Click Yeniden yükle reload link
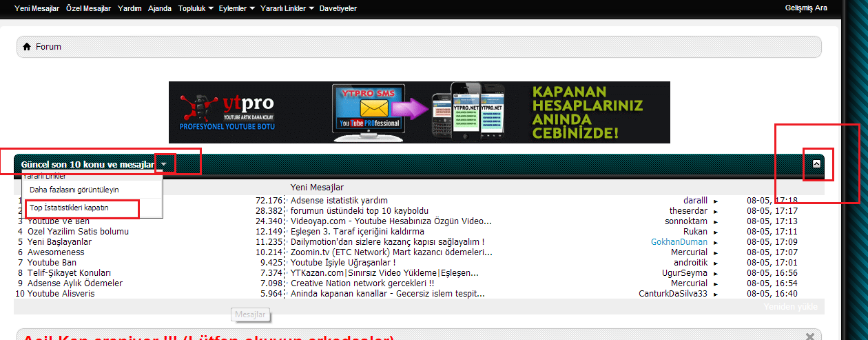The image size is (868, 340). point(791,308)
